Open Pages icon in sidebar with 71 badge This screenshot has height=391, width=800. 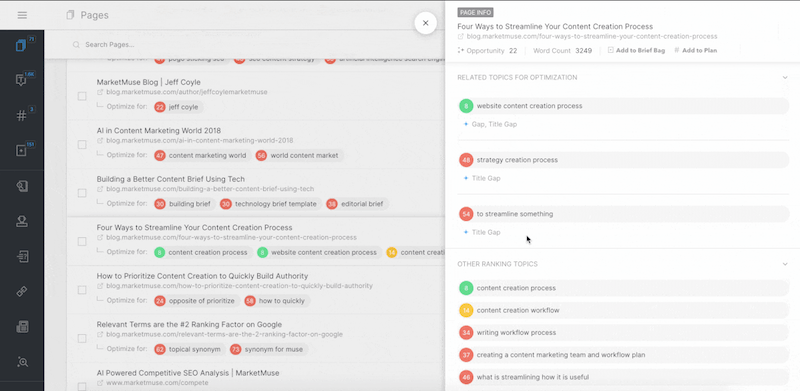point(21,46)
